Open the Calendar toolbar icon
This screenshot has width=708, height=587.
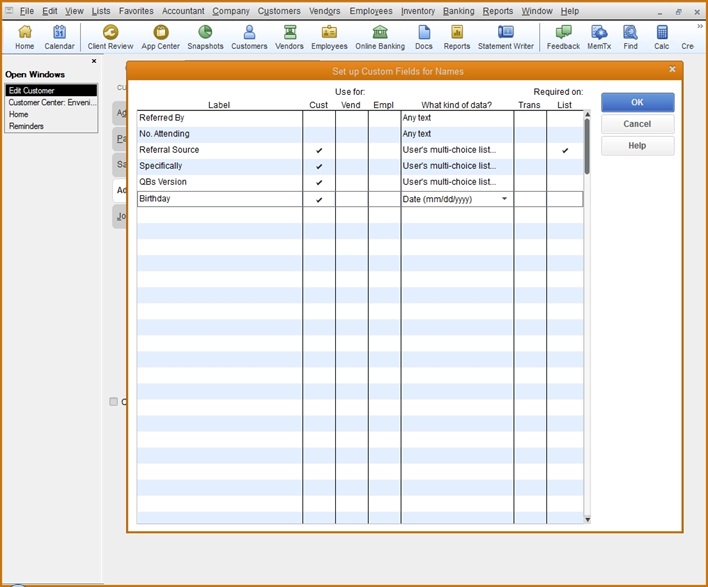59,37
